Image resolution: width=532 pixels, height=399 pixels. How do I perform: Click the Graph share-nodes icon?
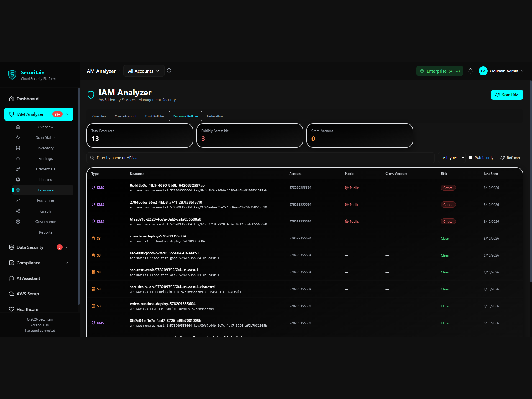point(18,211)
